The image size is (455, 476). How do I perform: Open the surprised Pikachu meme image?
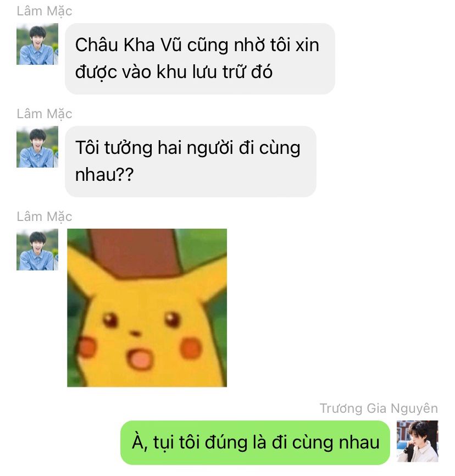147,308
